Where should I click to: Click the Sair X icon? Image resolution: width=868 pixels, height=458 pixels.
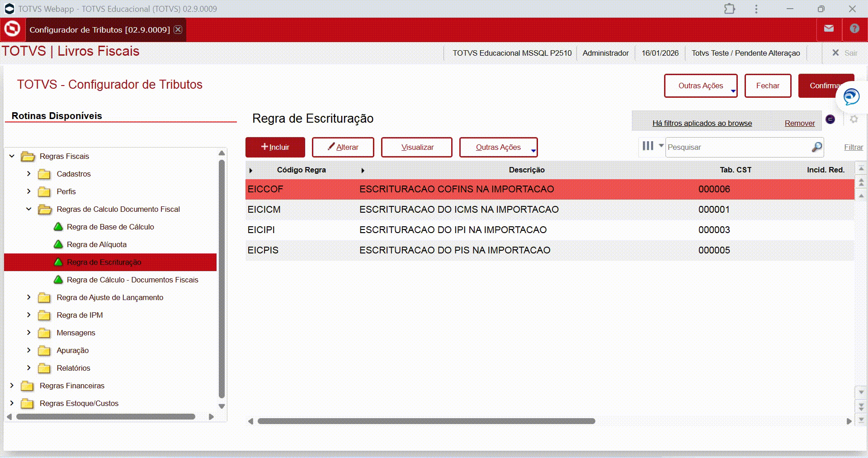point(835,53)
